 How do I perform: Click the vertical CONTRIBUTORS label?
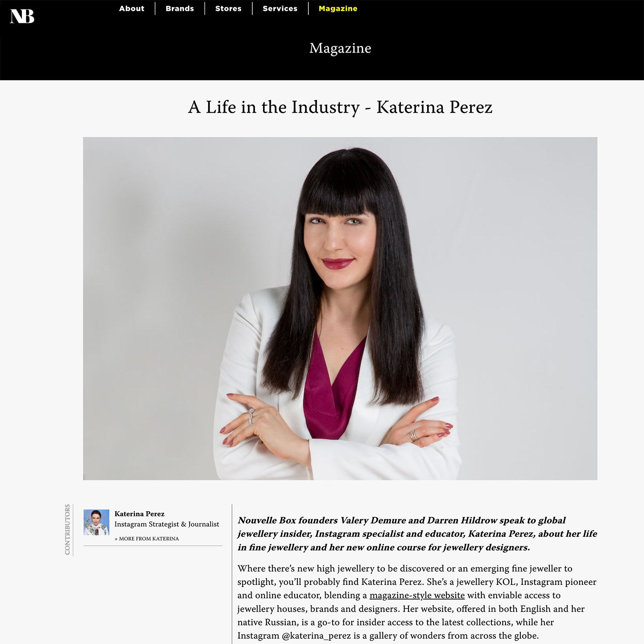click(x=68, y=529)
